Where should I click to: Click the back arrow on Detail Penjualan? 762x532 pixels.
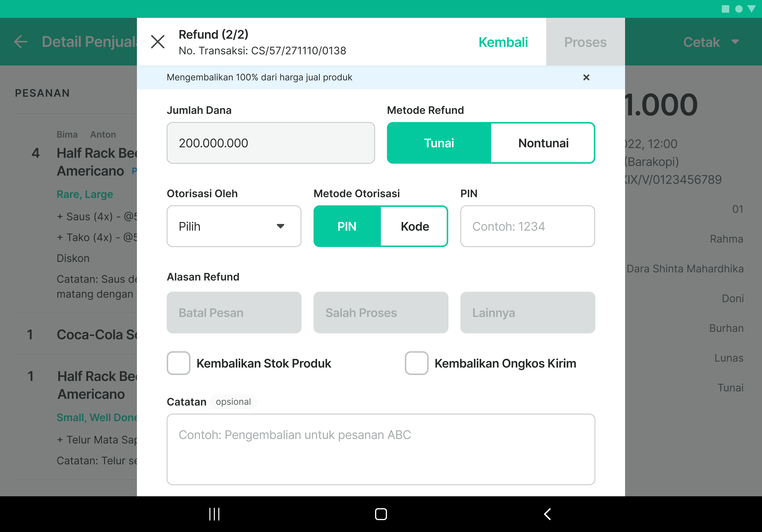21,41
